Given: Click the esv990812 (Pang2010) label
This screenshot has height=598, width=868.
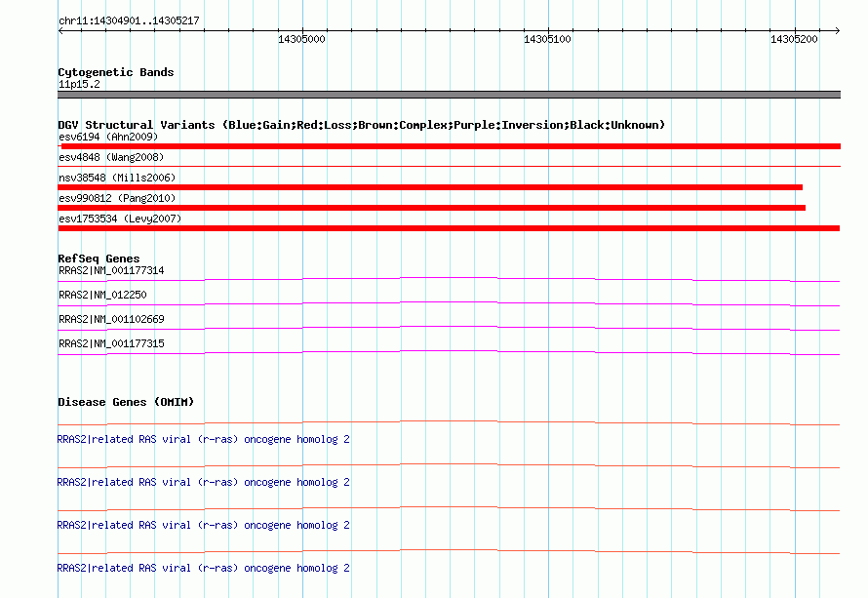Looking at the screenshot, I should click(117, 198).
